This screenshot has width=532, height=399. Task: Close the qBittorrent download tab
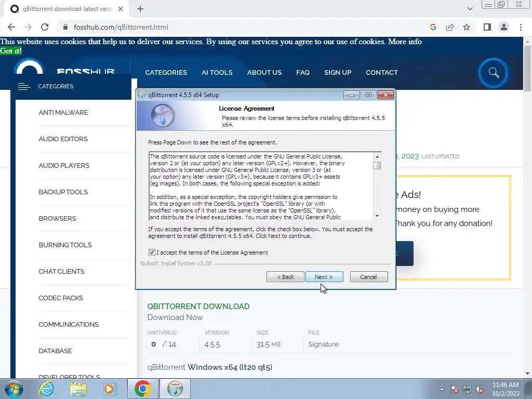point(121,9)
